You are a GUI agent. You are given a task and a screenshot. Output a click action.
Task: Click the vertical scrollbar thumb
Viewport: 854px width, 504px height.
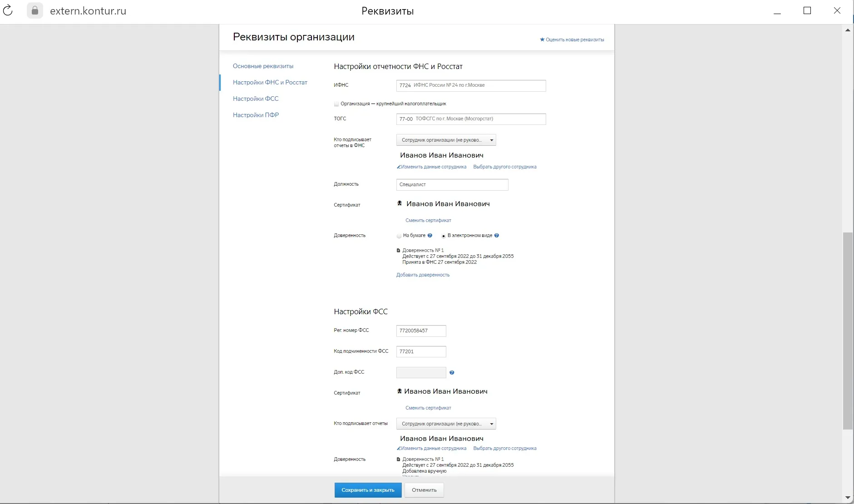(847, 331)
